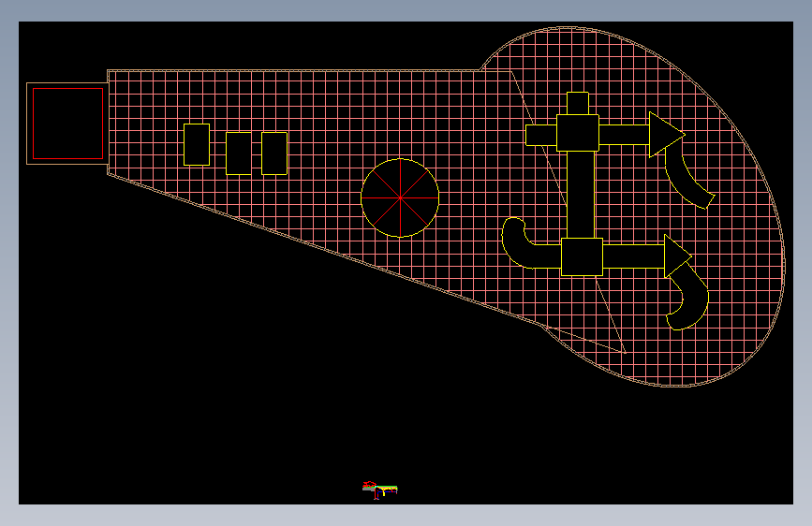812x526 pixels.
Task: Click the center of the red-spoked circle
Action: coord(400,197)
